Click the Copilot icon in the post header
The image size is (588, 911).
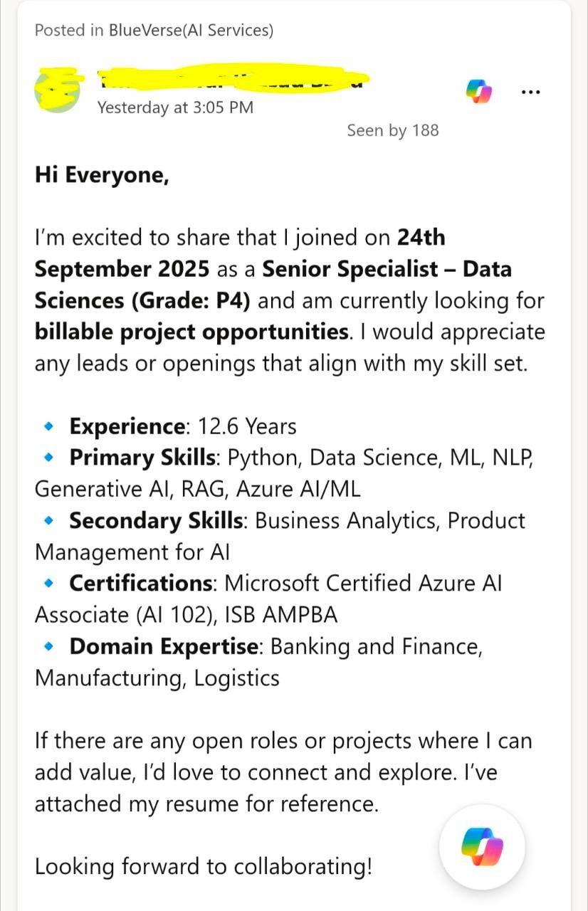click(x=479, y=92)
